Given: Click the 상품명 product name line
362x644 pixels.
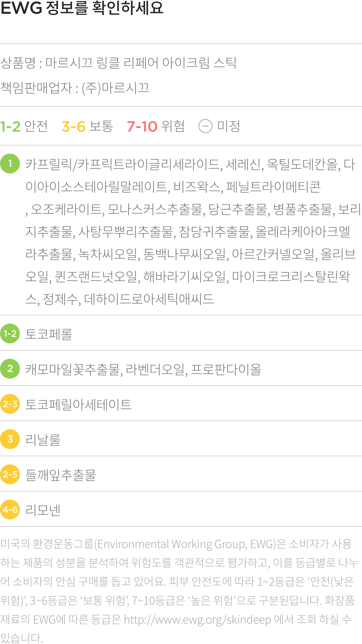Looking at the screenshot, I should [x=118, y=63].
